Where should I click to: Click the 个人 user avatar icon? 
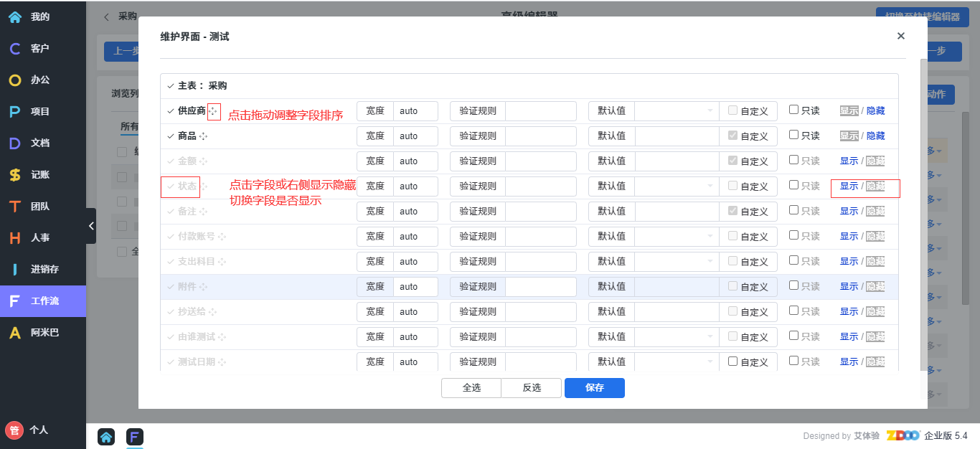point(14,430)
